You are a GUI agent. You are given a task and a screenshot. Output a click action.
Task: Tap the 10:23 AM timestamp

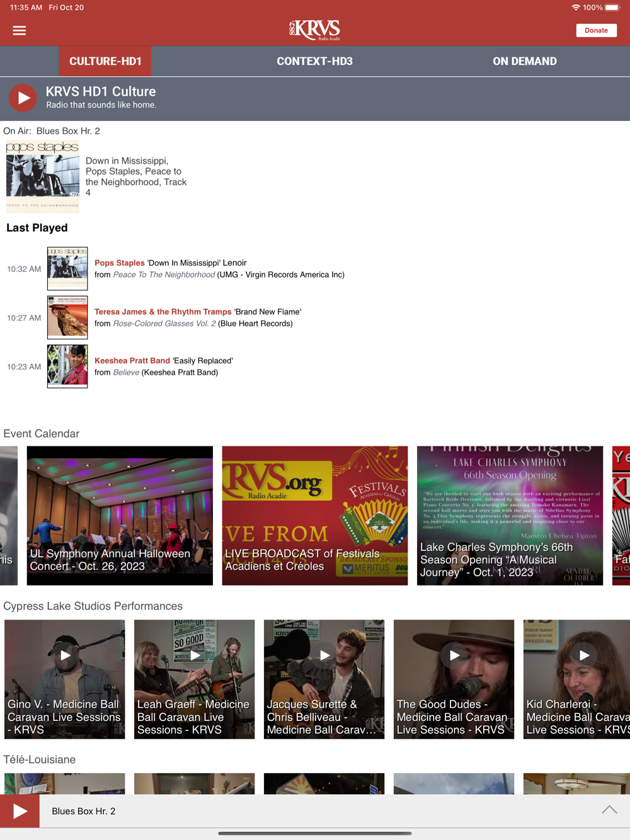point(24,367)
